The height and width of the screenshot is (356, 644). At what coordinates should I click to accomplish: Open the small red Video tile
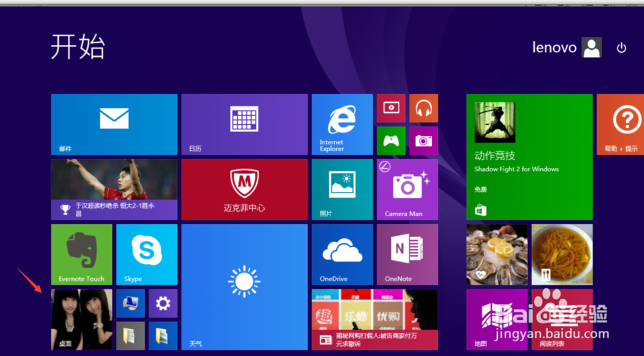tap(391, 108)
